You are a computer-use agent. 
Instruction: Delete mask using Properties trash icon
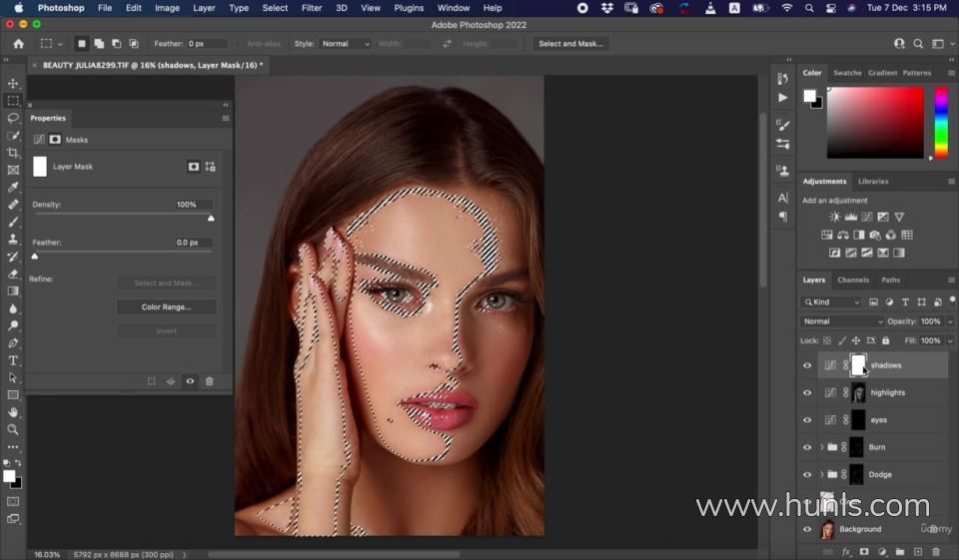(x=209, y=381)
